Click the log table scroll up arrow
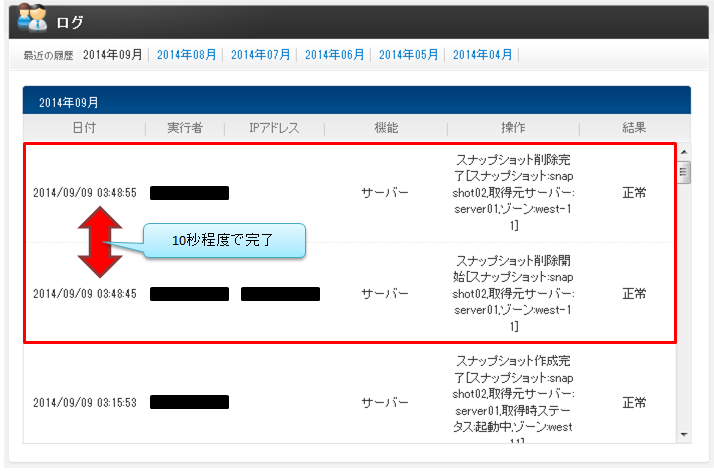This screenshot has height=471, width=714. pos(683,152)
